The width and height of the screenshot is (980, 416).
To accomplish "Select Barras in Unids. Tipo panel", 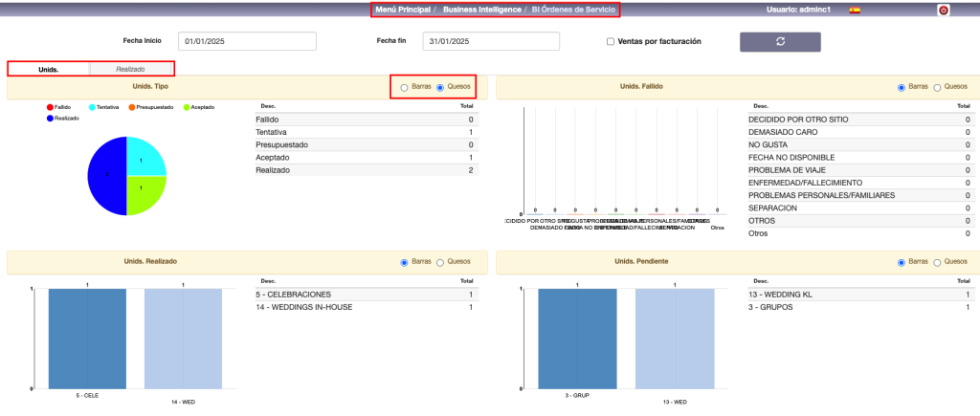I will coord(404,87).
